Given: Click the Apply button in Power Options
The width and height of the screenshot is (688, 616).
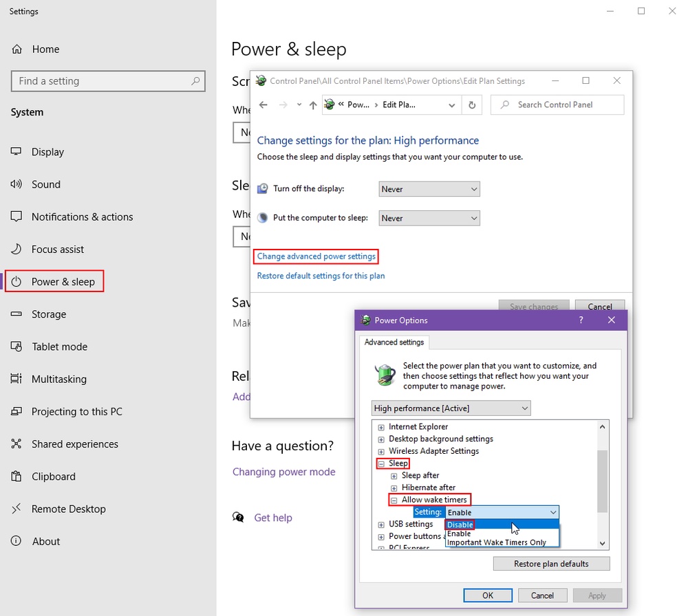Looking at the screenshot, I should tap(597, 595).
